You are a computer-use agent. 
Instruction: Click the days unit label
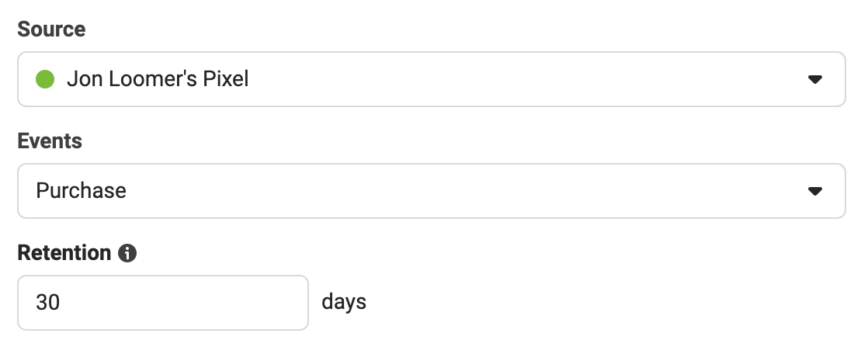(344, 301)
